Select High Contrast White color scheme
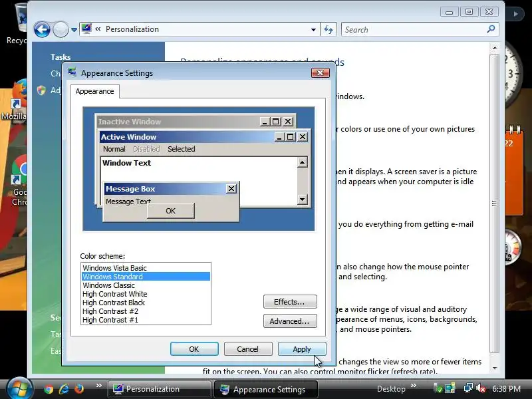This screenshot has height=399, width=532. coord(146,294)
